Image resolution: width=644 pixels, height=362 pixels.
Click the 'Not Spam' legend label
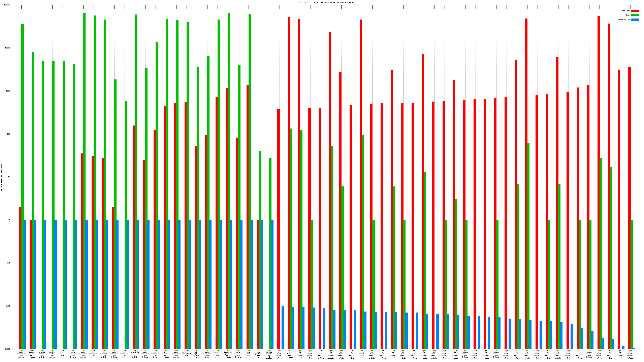[x=626, y=11]
